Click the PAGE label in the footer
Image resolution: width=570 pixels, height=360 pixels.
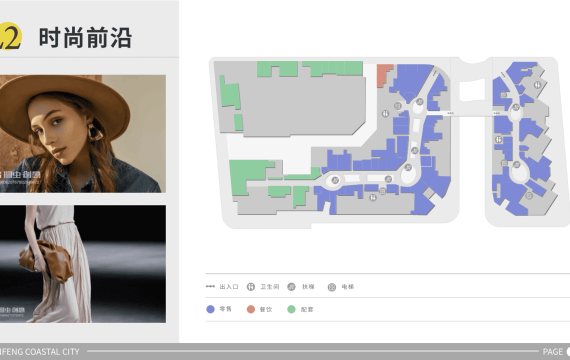[553, 352]
